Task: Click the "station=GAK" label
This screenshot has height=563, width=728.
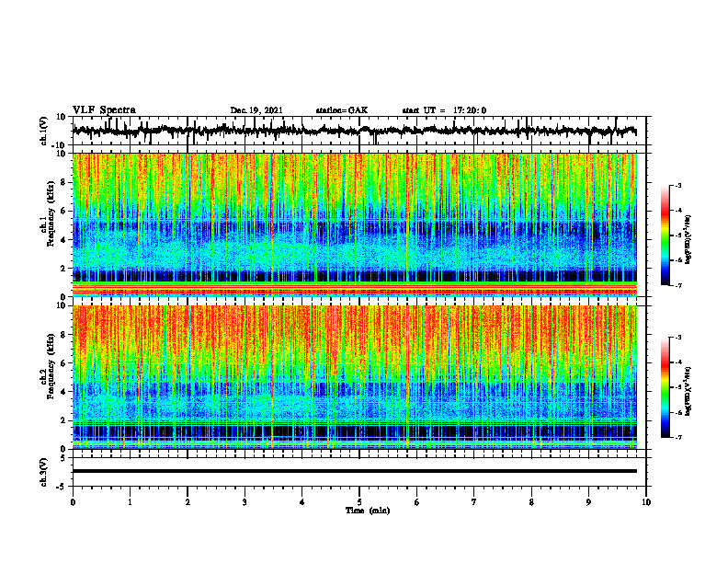Action: pos(342,110)
